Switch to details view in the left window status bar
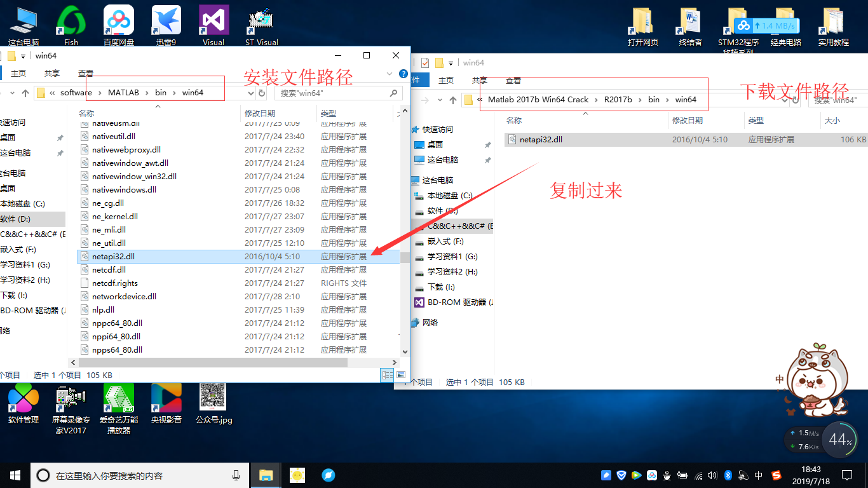The width and height of the screenshot is (868, 488). [x=387, y=376]
